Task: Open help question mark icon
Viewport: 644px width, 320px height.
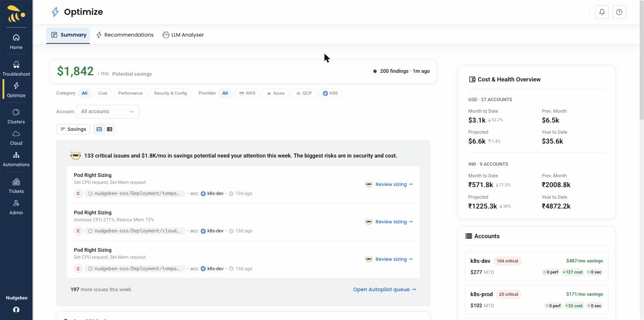Action: click(x=619, y=12)
